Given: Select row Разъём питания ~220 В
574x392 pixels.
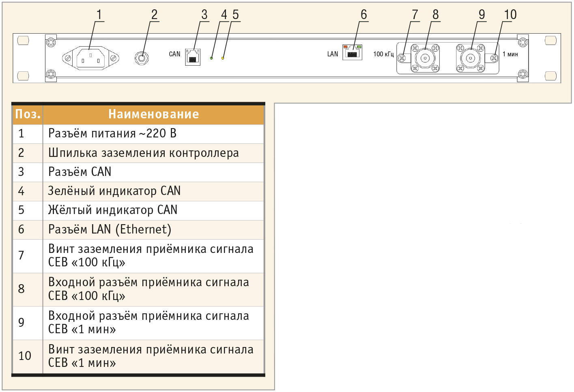Looking at the screenshot, I should tap(138, 134).
